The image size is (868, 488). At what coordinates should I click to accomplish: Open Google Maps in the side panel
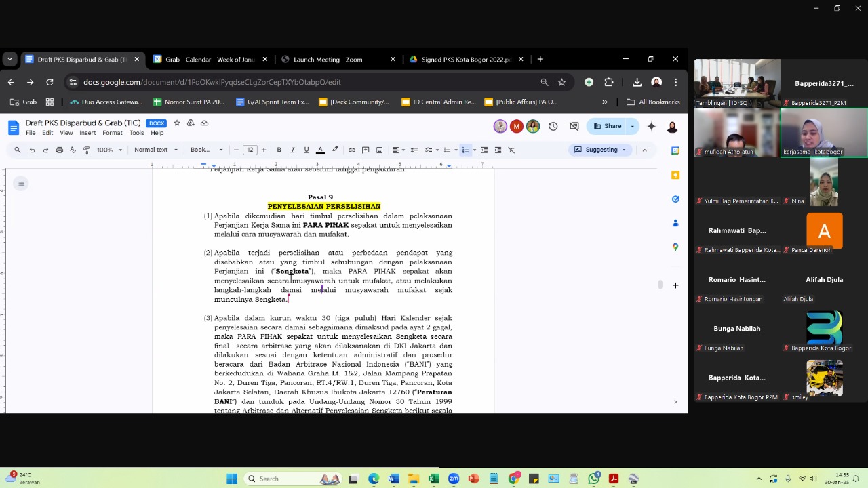click(675, 247)
